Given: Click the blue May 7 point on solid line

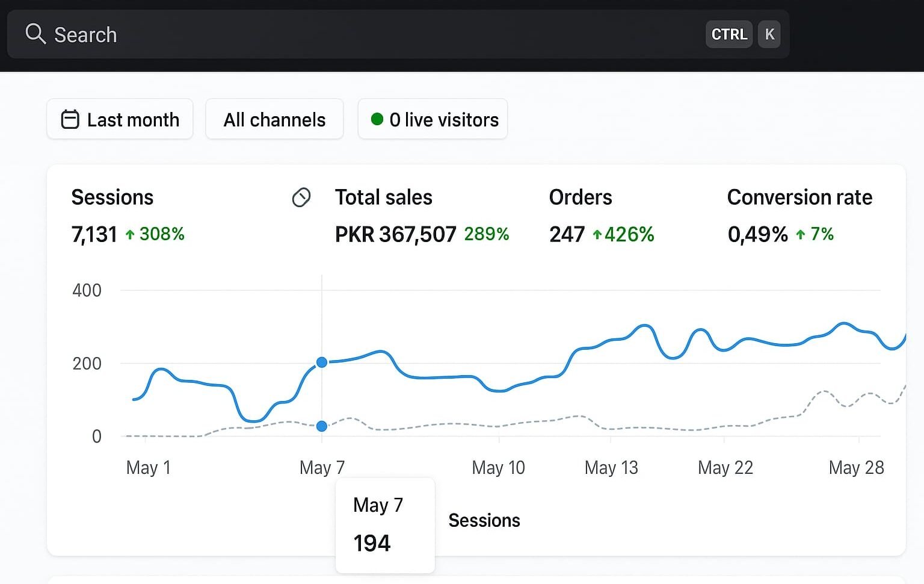Looking at the screenshot, I should [322, 362].
